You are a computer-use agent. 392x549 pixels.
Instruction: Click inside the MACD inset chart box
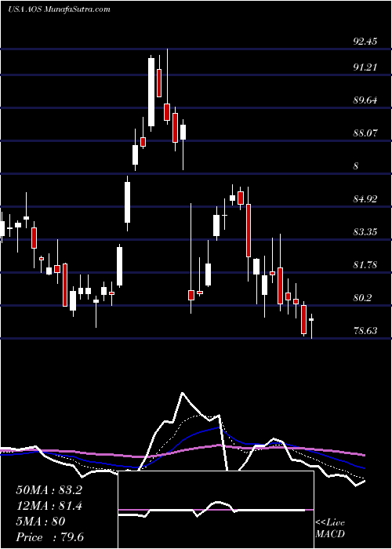point(216,510)
